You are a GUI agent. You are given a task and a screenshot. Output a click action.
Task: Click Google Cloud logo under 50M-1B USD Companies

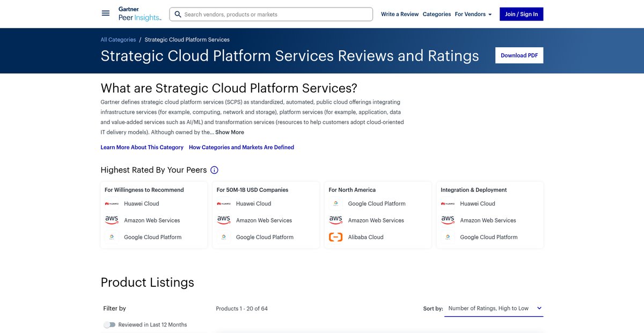tap(224, 237)
